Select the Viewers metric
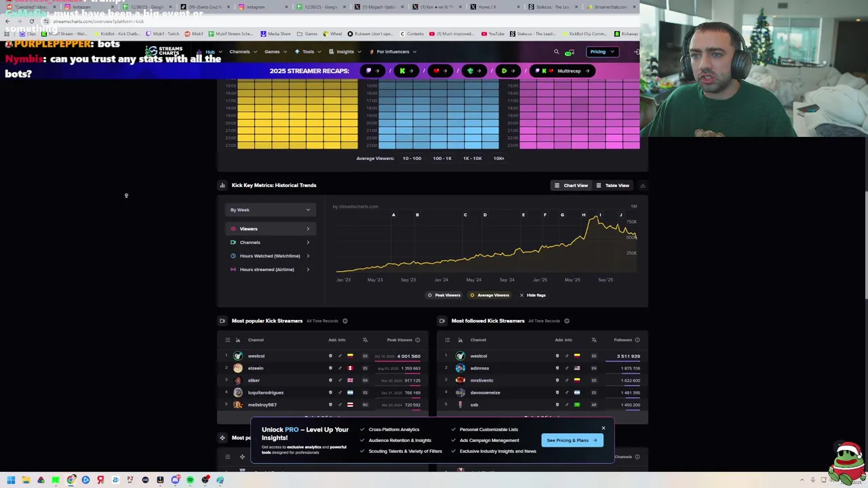The width and height of the screenshot is (868, 488). tap(270, 228)
